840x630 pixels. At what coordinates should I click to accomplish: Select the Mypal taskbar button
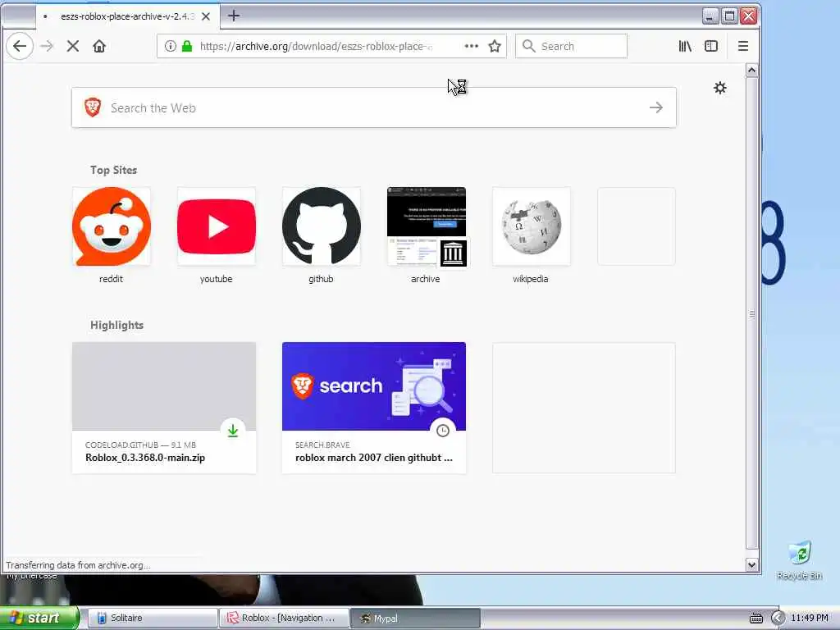coord(415,618)
